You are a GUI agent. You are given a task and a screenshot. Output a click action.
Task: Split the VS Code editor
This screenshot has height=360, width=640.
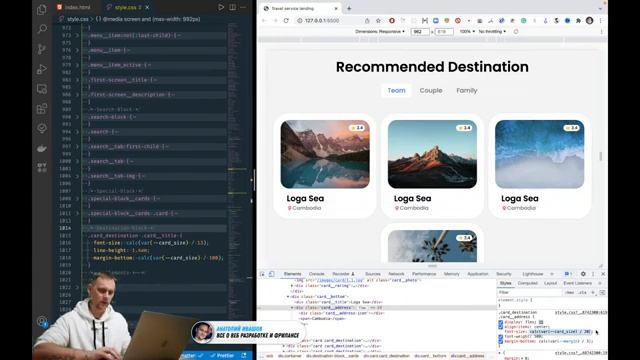[232, 7]
